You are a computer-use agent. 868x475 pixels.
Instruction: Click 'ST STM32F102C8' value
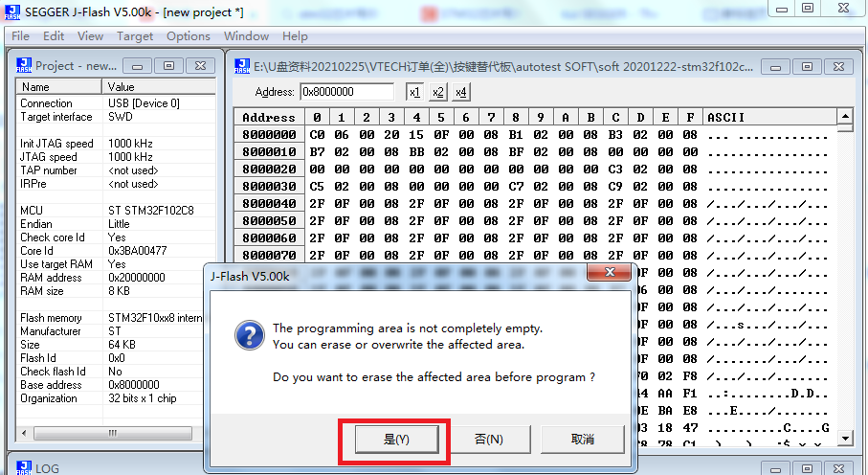(151, 210)
